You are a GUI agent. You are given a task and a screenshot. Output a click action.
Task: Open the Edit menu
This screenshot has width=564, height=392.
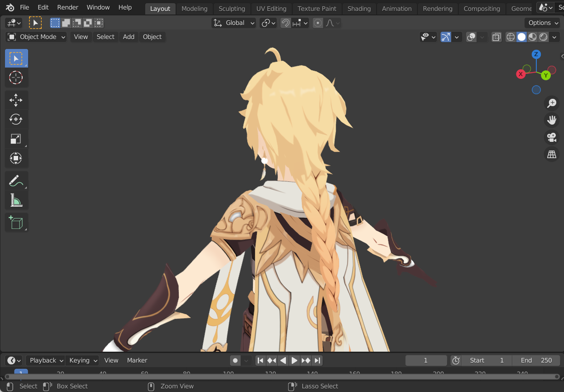coord(43,7)
